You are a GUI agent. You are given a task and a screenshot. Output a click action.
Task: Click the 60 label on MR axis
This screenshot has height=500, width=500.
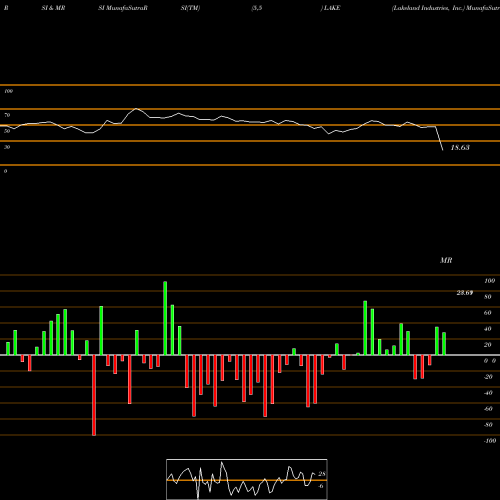488,313
